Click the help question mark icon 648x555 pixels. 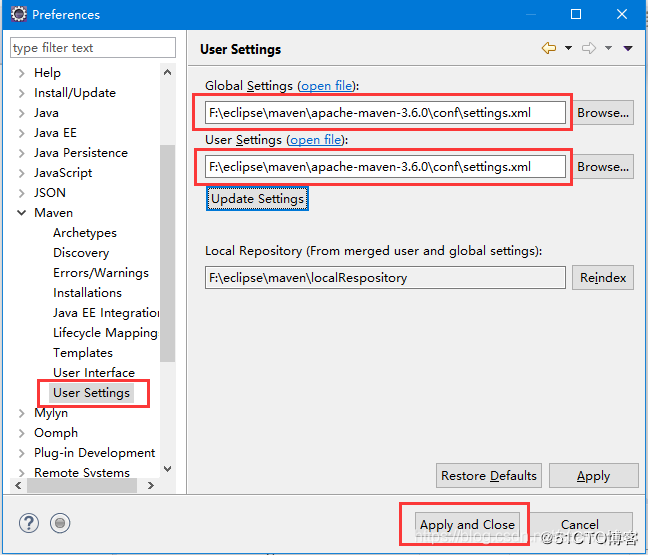tap(29, 523)
